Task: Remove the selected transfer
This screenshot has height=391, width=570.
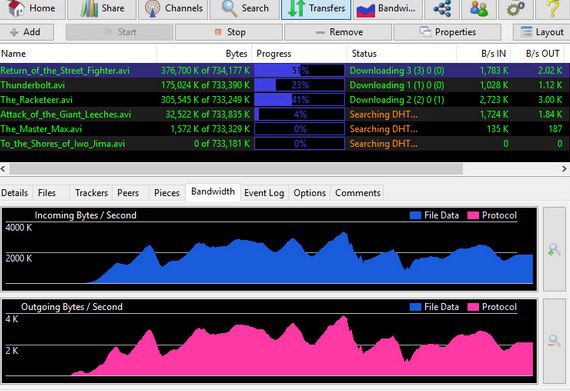Action: click(x=338, y=32)
